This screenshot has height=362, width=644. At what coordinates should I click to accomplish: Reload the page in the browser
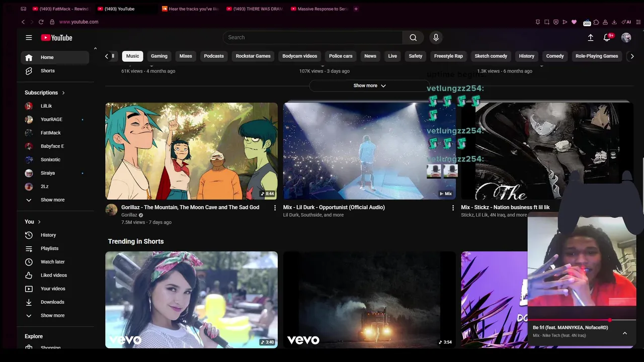[41, 22]
